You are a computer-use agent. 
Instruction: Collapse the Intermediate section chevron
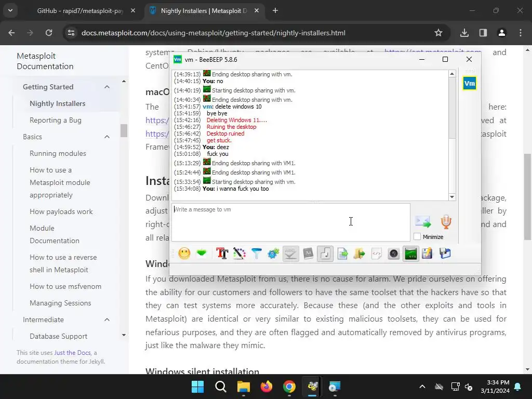pyautogui.click(x=107, y=320)
